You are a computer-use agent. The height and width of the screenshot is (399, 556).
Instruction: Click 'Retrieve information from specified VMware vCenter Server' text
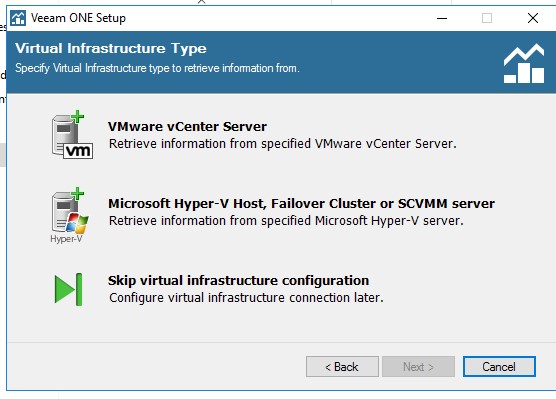(x=283, y=144)
